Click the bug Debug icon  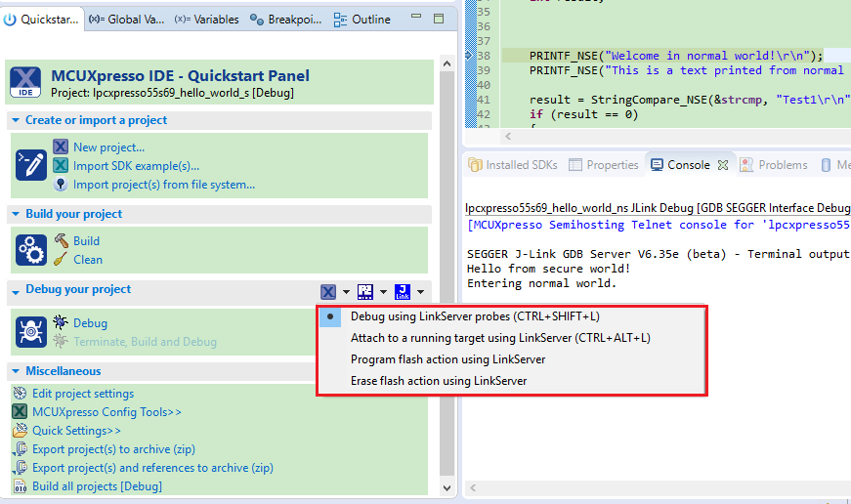point(61,322)
